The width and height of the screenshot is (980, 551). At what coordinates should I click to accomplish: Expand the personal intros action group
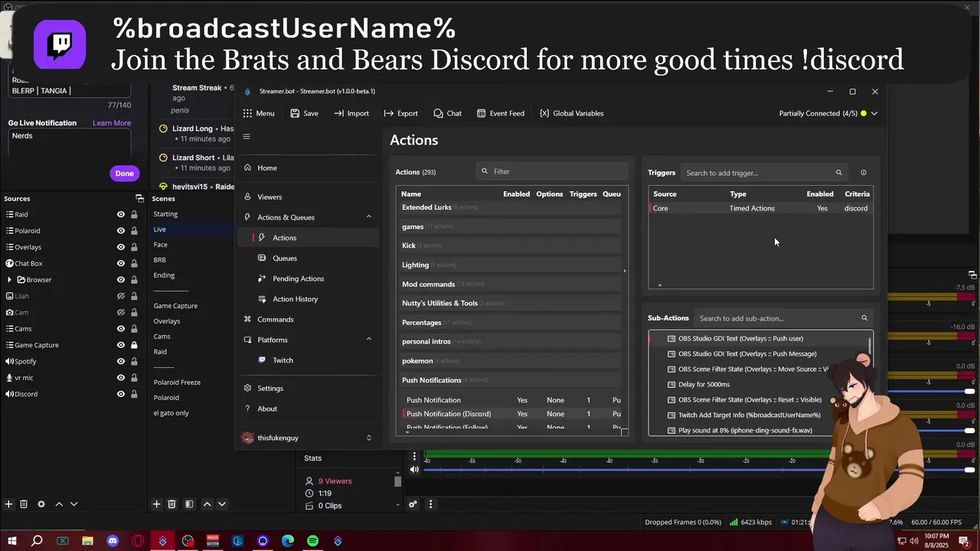(511, 341)
